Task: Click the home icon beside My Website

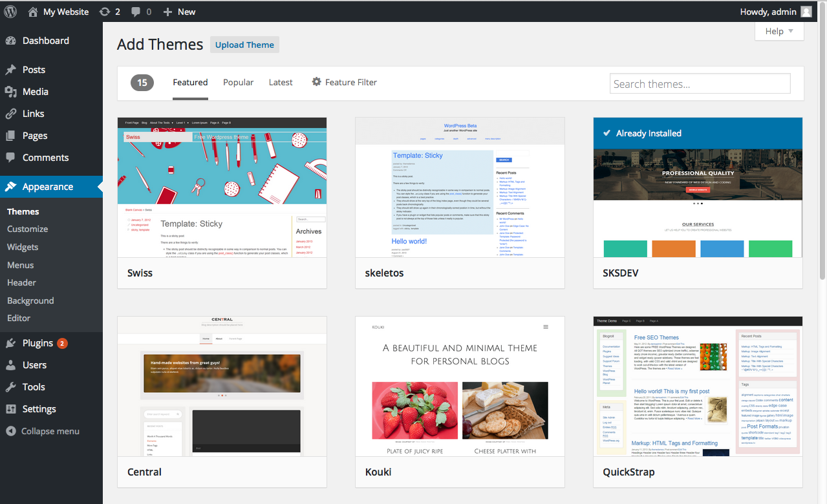Action: [33, 12]
